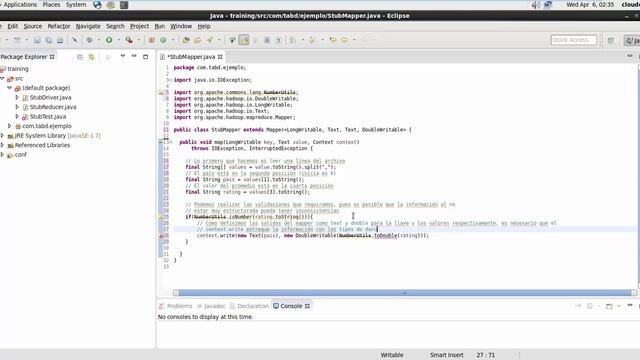Open dropdown arrow next to Debug button
640x360 pixels.
98,40
